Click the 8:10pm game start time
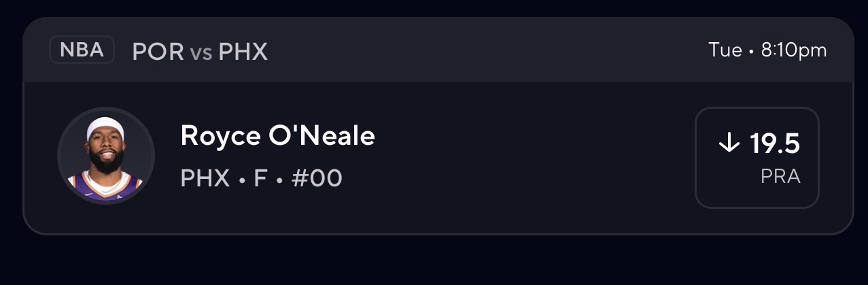Image resolution: width=868 pixels, height=285 pixels. [794, 50]
